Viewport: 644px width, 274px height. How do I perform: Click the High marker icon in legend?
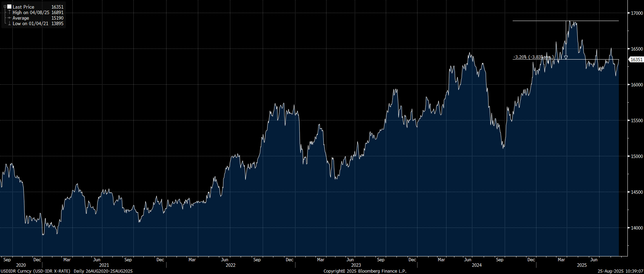(9, 12)
